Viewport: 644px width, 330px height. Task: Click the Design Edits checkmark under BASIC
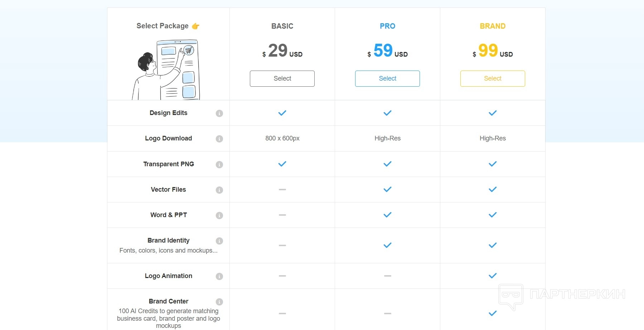click(282, 113)
